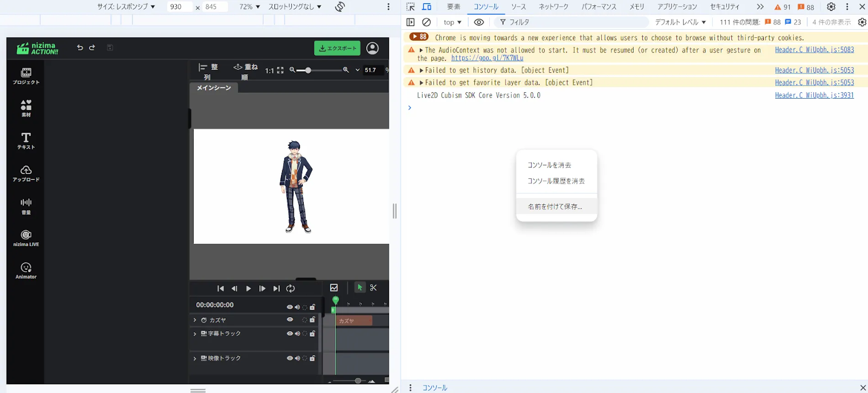Click the undo arrow icon
This screenshot has width=868, height=393.
[80, 48]
